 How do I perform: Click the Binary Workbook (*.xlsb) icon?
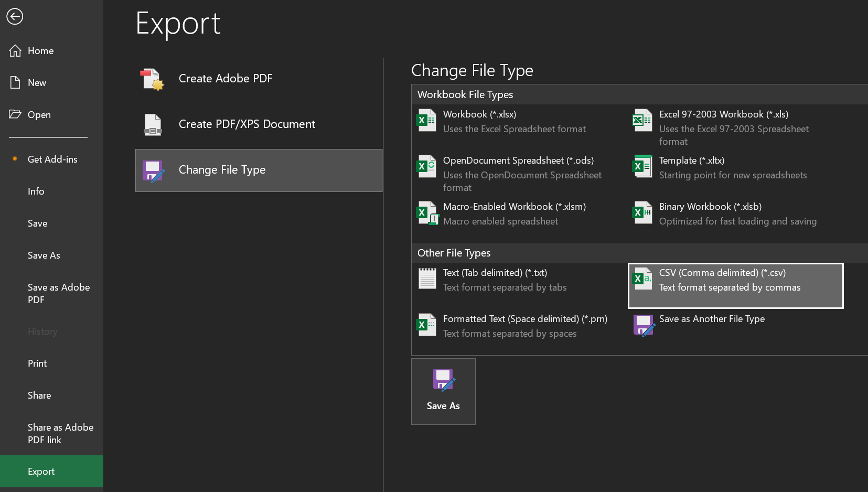[642, 212]
